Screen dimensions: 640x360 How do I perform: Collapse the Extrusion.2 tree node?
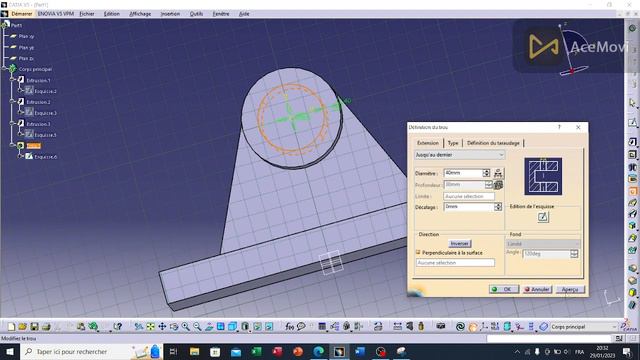click(12, 102)
